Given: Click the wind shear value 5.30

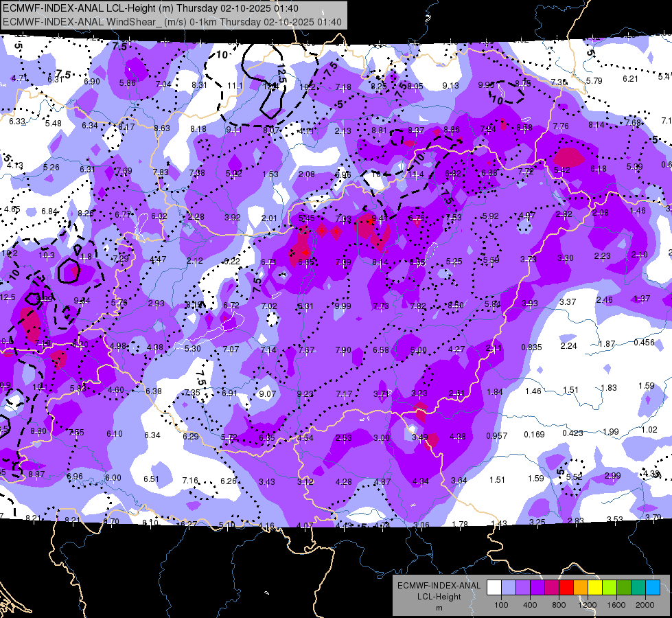Looking at the screenshot, I should [x=192, y=349].
